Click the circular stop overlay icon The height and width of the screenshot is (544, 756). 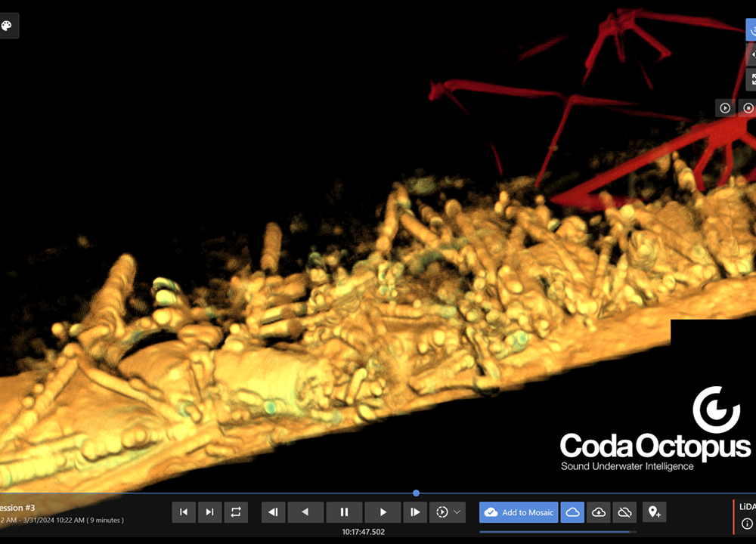coord(748,107)
